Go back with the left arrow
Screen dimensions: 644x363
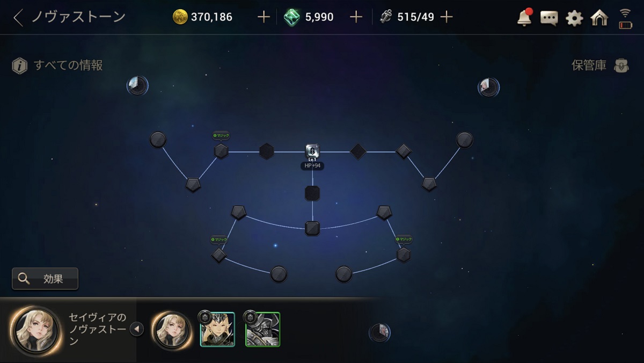pos(18,17)
